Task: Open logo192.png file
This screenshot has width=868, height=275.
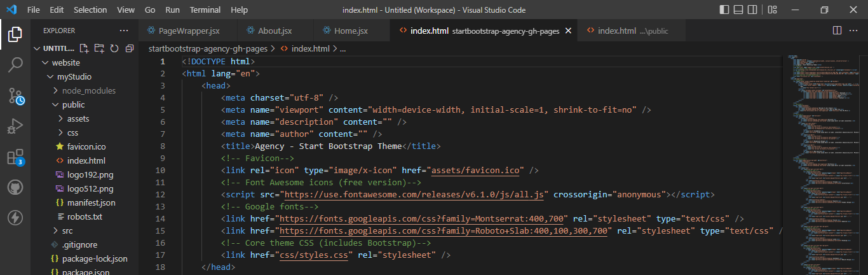Action: tap(86, 174)
